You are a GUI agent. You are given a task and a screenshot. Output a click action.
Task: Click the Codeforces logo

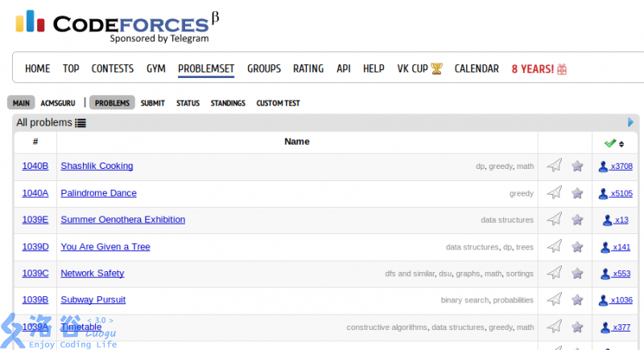pyautogui.click(x=113, y=24)
